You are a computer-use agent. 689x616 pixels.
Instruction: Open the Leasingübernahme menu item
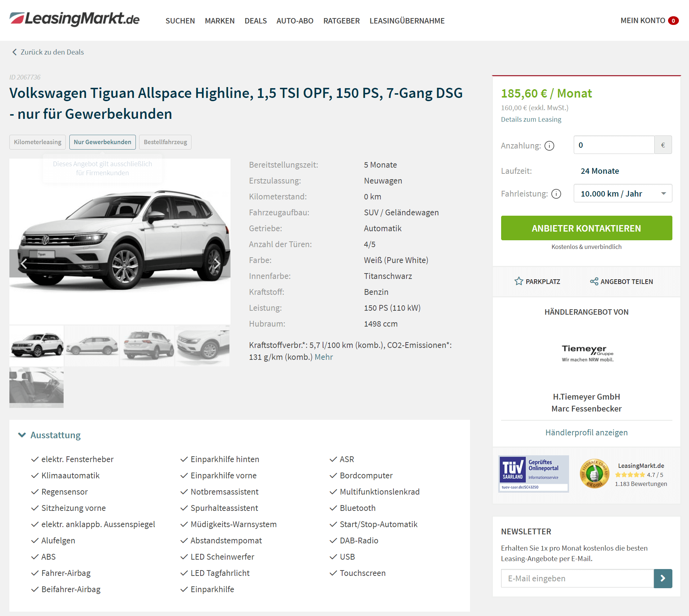click(x=407, y=21)
